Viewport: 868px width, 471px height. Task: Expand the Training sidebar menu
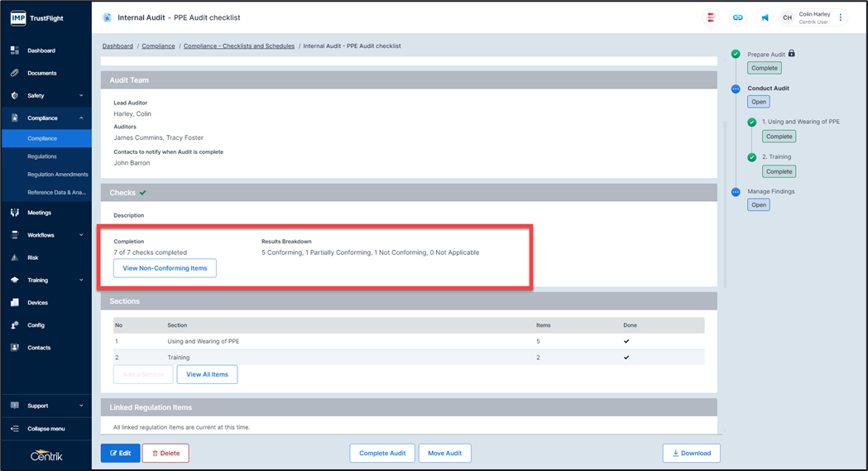(81, 281)
